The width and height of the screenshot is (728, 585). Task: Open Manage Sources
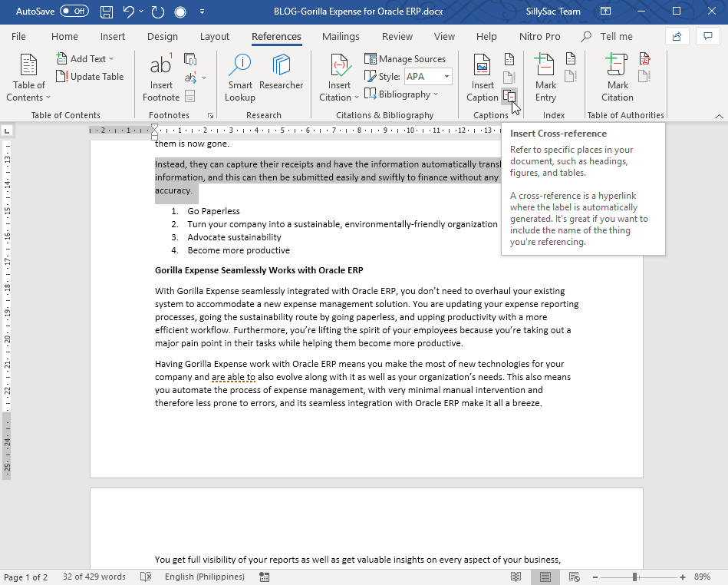tap(407, 58)
